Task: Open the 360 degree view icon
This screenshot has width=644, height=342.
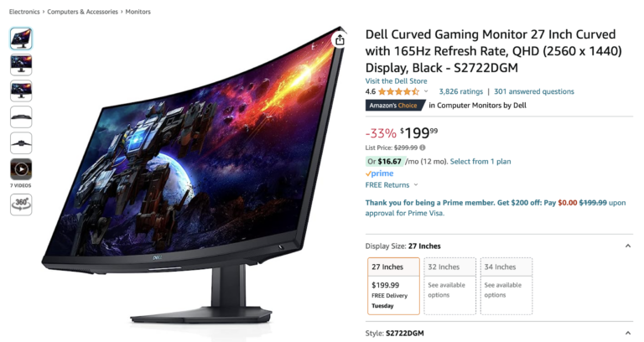Action: (x=21, y=204)
